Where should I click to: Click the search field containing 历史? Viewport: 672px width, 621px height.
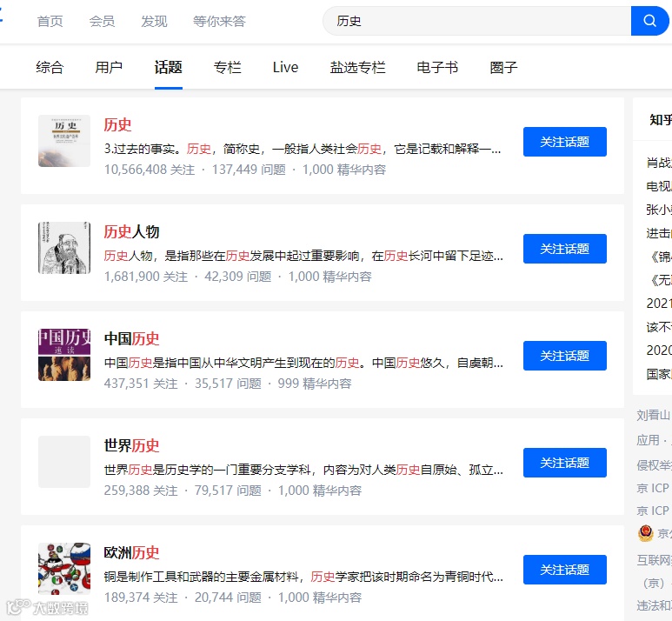[476, 21]
